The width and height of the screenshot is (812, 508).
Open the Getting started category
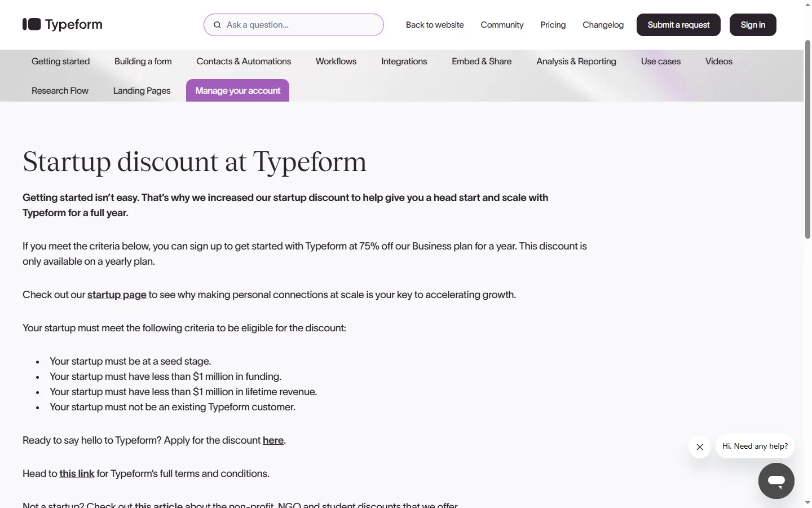[60, 61]
